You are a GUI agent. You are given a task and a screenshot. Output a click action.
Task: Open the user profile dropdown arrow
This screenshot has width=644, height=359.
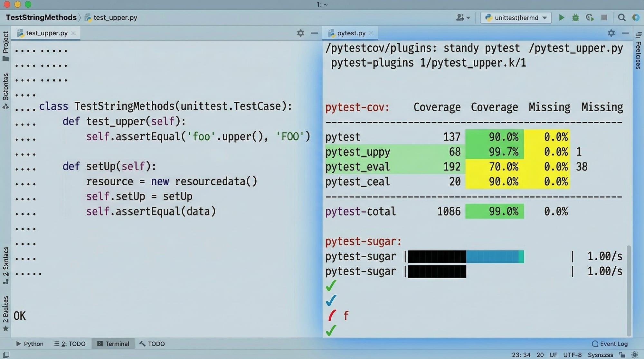(468, 18)
